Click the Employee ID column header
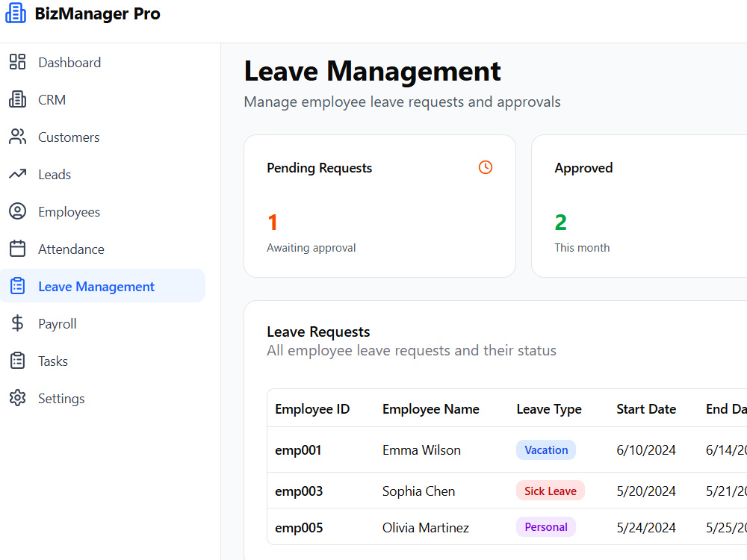This screenshot has width=747, height=560. pos(312,409)
